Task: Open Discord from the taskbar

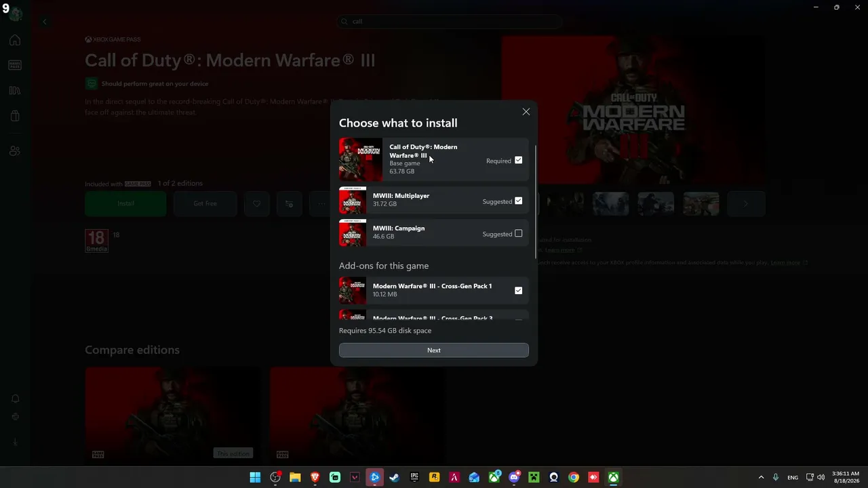Action: pos(514,477)
